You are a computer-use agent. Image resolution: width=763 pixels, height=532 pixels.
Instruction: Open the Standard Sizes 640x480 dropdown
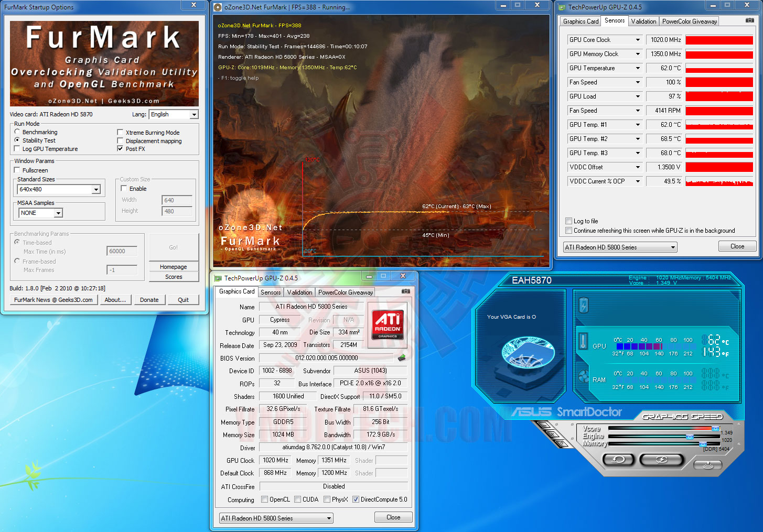(x=59, y=189)
